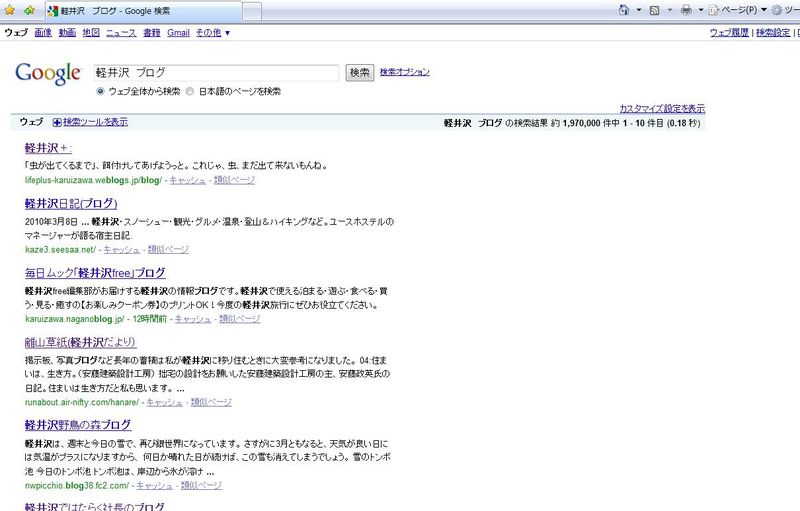Open 検索オプション link
Screen dimensions: 800x511
(405, 72)
